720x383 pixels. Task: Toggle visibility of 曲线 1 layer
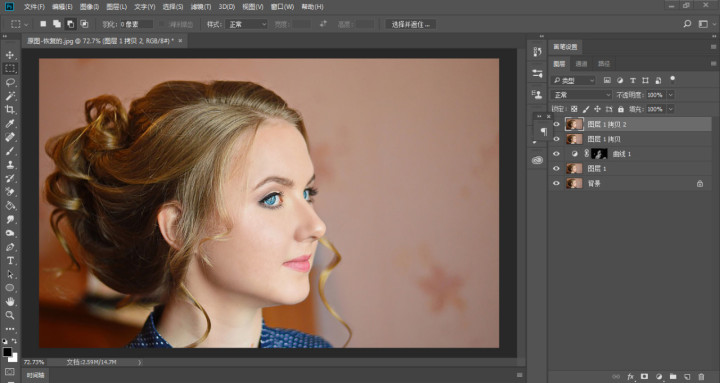pos(557,154)
